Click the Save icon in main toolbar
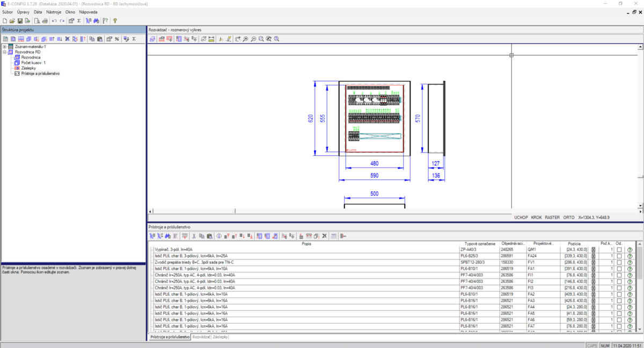The image size is (644, 348). click(x=20, y=21)
